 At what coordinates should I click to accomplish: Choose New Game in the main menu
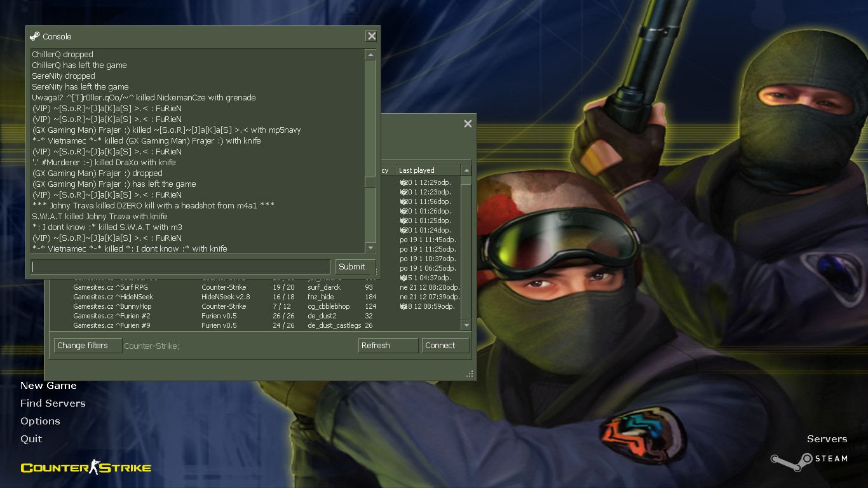(48, 385)
